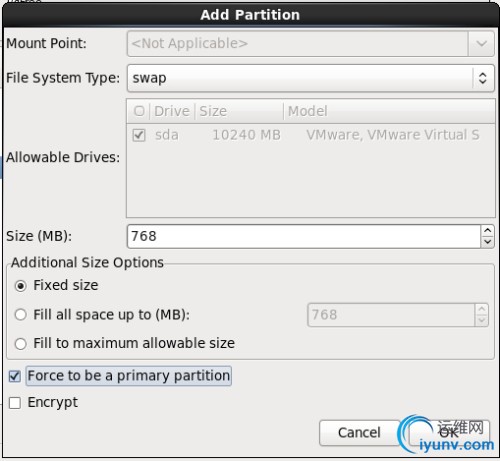Image resolution: width=500 pixels, height=461 pixels.
Task: Increase Size (MB) with up arrow
Action: [x=487, y=231]
